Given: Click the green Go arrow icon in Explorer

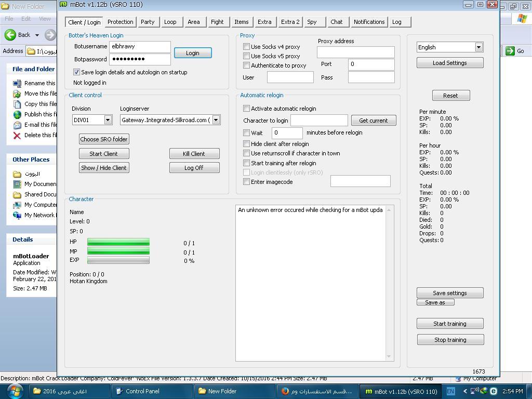Looking at the screenshot, I should click(x=510, y=51).
